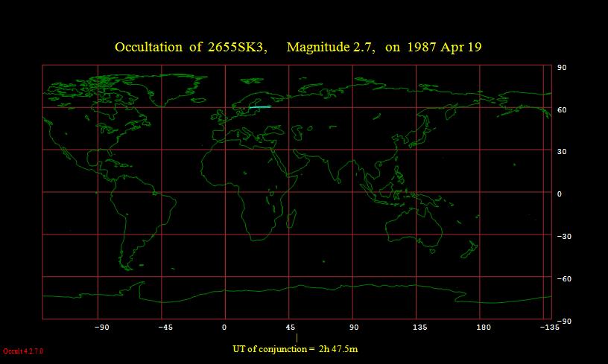Click the -60 latitude label on the right axis
The width and height of the screenshot is (608, 364).
tap(564, 278)
